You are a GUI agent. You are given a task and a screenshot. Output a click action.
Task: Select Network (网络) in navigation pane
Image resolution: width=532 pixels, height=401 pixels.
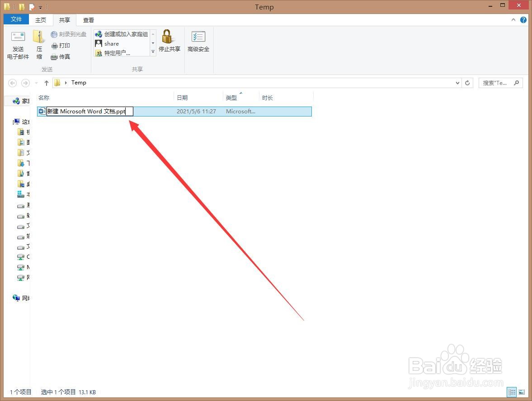coord(21,298)
